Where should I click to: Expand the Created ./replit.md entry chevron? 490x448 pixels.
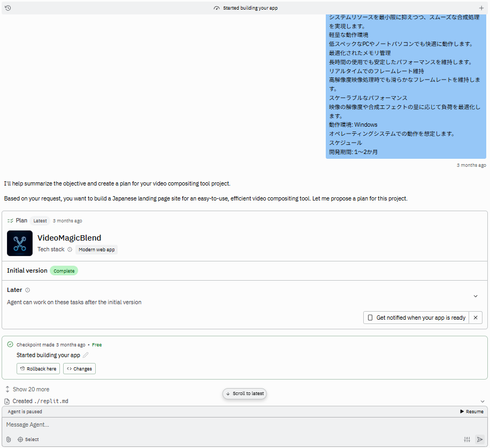(x=482, y=401)
